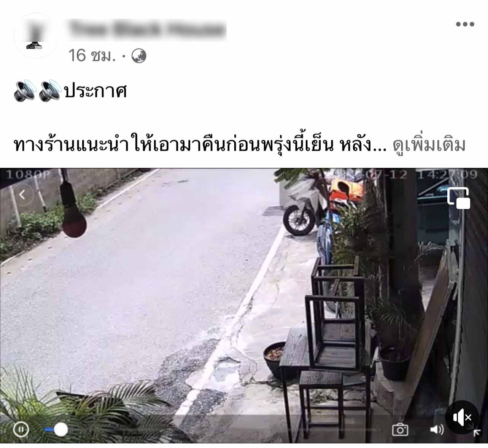This screenshot has width=488, height=448.
Task: Select the "ประกาศ" heading text
Action: 95,91
